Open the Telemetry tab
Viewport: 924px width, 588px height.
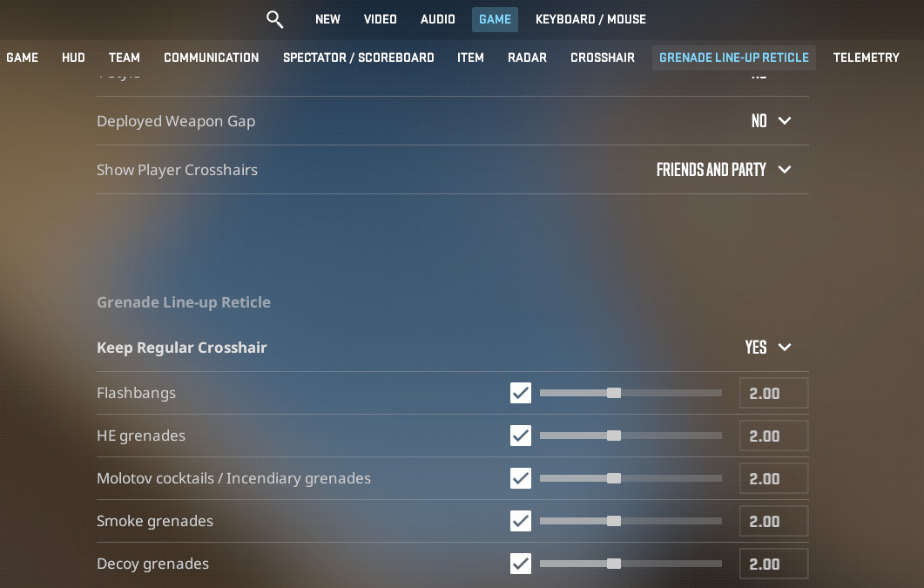pyautogui.click(x=866, y=57)
